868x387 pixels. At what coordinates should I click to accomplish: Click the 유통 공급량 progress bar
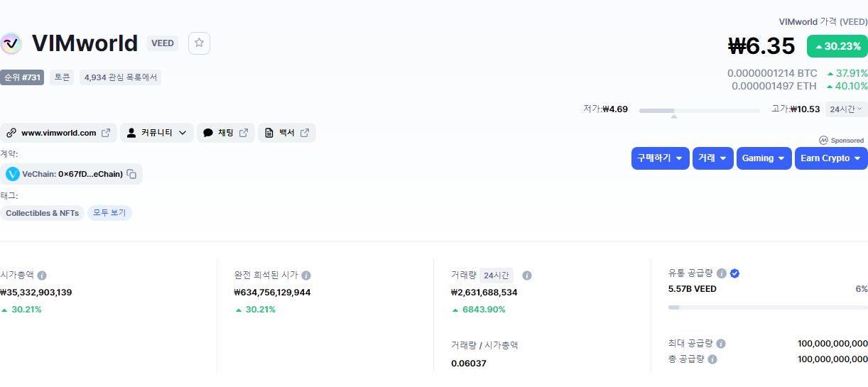(768, 307)
